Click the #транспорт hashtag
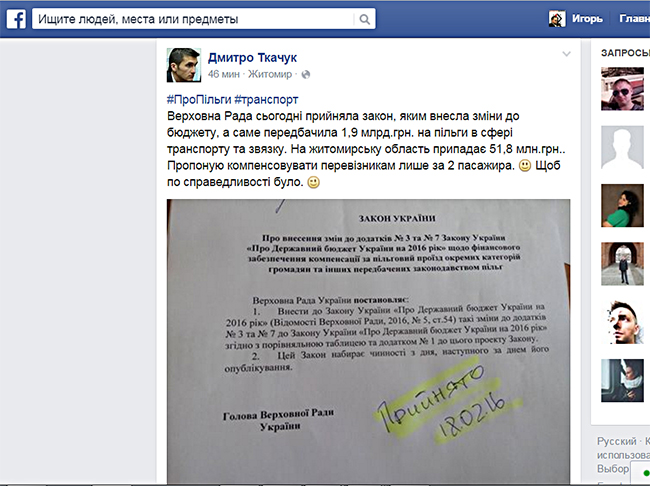Viewport: 650px width, 486px height. click(x=266, y=100)
